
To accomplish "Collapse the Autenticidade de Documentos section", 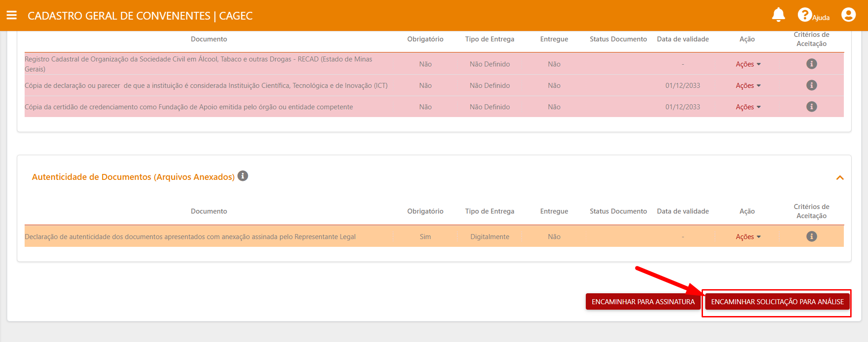I will pos(840,178).
